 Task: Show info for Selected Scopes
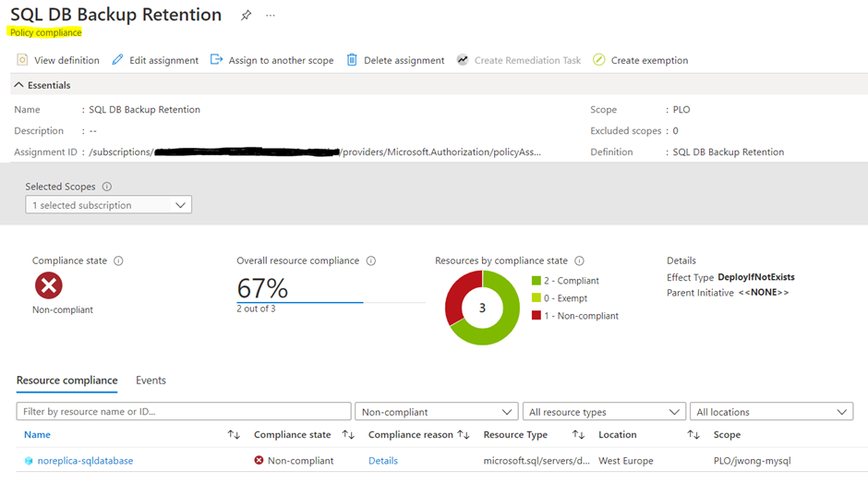(x=107, y=187)
